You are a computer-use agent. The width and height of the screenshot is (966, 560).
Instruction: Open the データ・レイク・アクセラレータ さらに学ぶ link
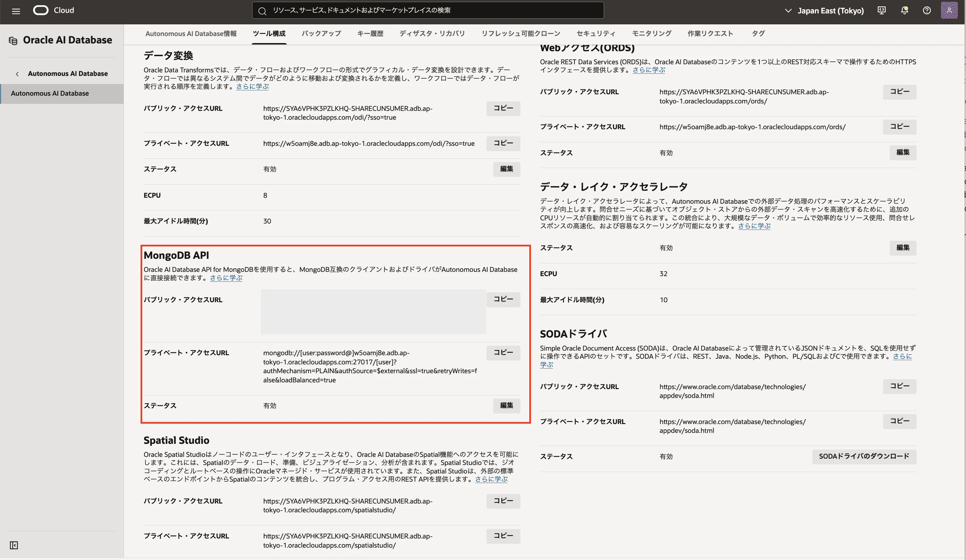pyautogui.click(x=755, y=226)
